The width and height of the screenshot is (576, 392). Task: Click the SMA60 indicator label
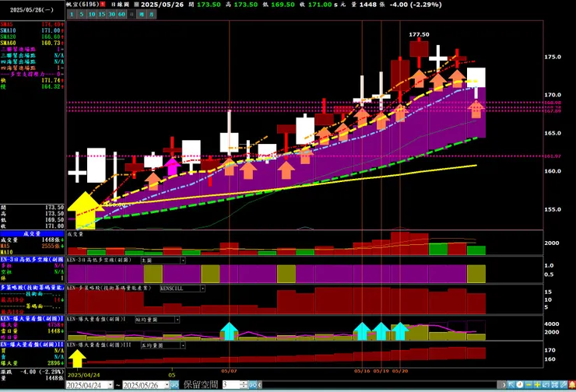[x=8, y=43]
